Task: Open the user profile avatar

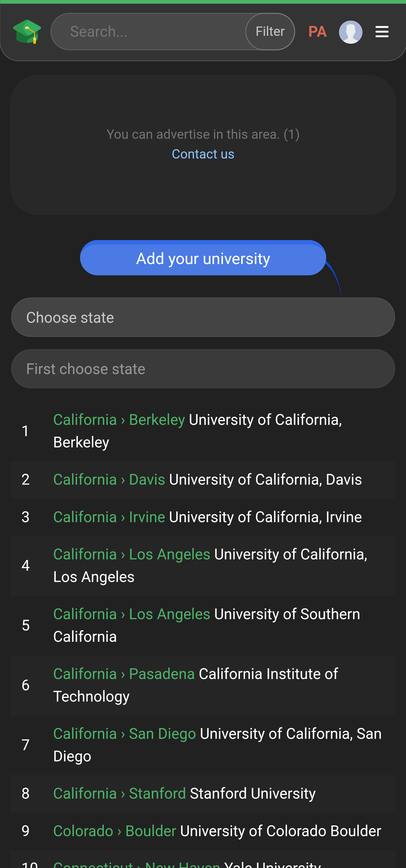Action: [x=350, y=32]
